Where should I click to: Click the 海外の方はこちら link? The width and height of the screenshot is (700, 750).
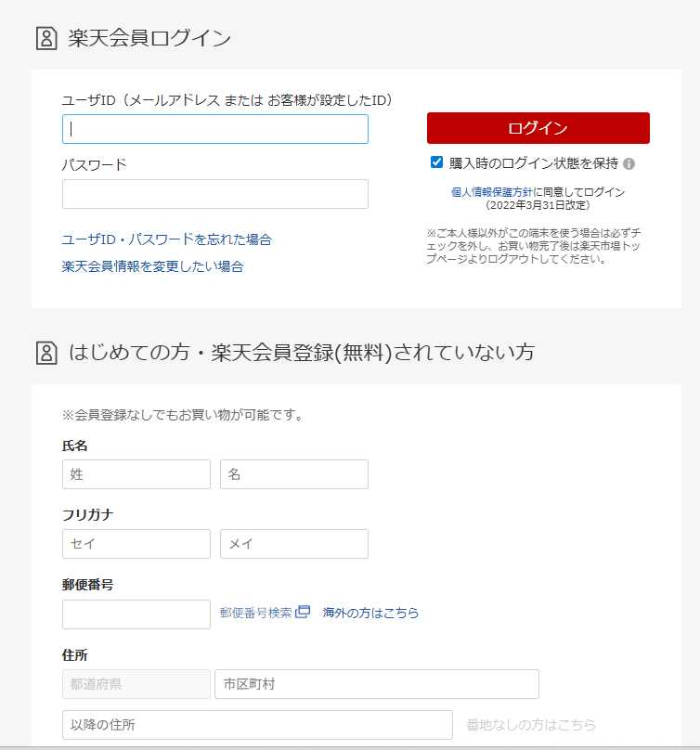point(370,613)
